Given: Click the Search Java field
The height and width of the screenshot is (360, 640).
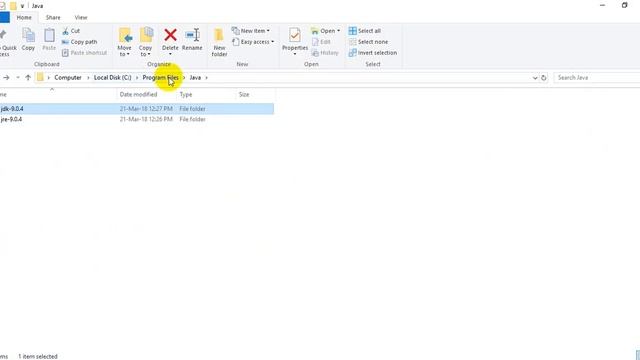Looking at the screenshot, I should [x=597, y=78].
